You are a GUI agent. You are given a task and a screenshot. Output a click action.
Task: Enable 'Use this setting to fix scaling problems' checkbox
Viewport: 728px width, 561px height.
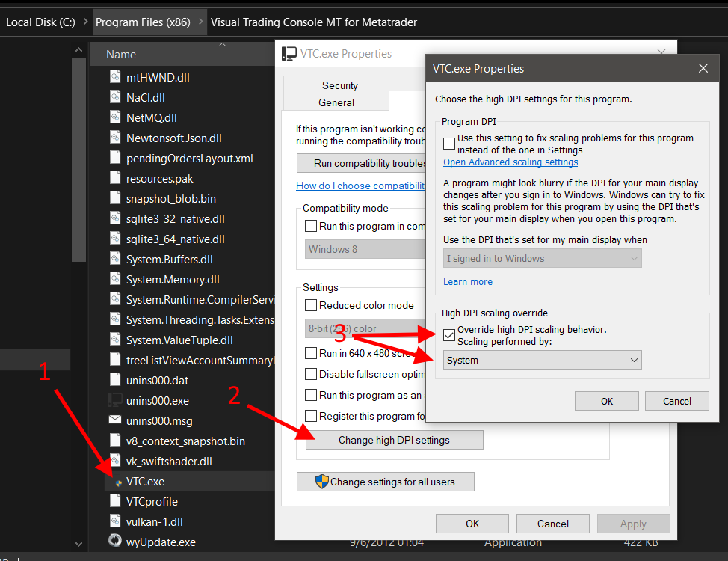click(449, 144)
